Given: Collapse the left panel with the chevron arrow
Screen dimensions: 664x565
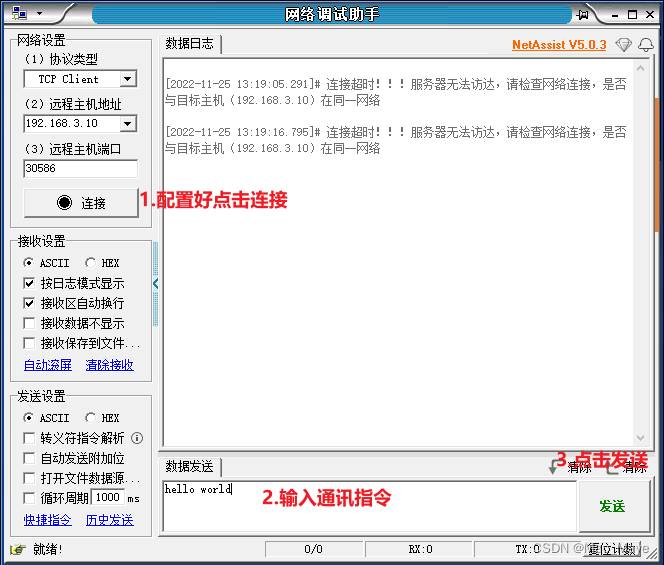Looking at the screenshot, I should [155, 283].
